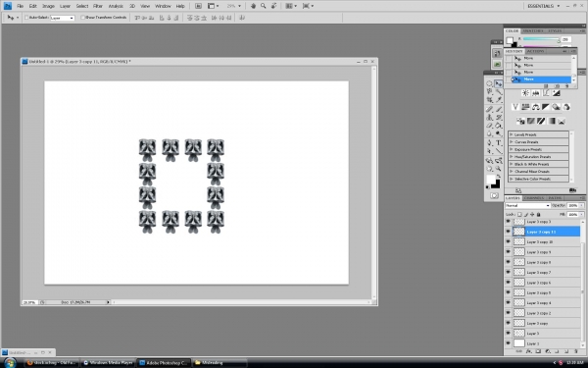This screenshot has height=368, width=588.
Task: Add a Vibrance adjustment
Action: (515, 107)
